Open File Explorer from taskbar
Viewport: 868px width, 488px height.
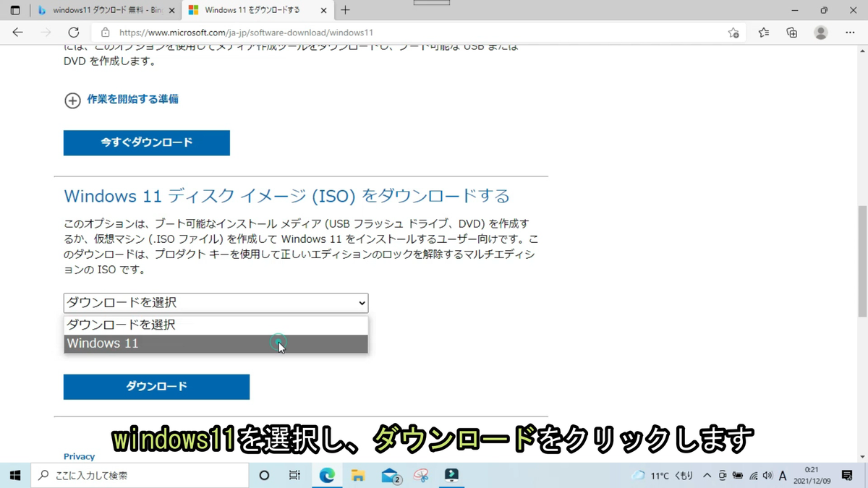358,475
